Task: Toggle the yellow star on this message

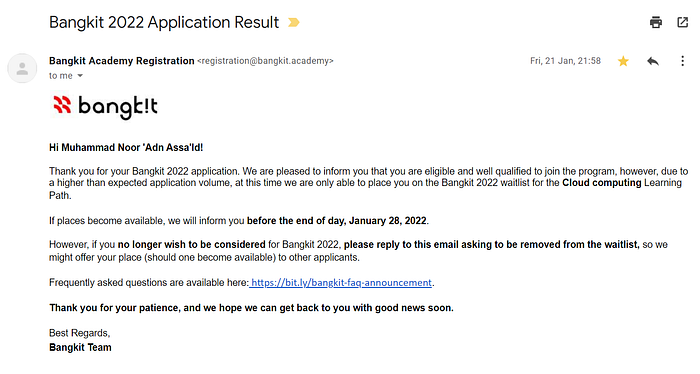Action: (x=623, y=61)
